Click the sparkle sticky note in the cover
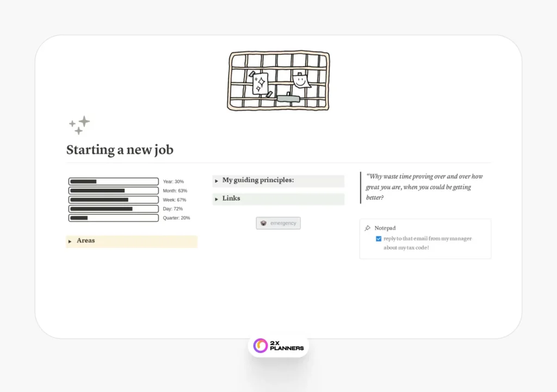Image resolution: width=557 pixels, height=392 pixels. [260, 83]
